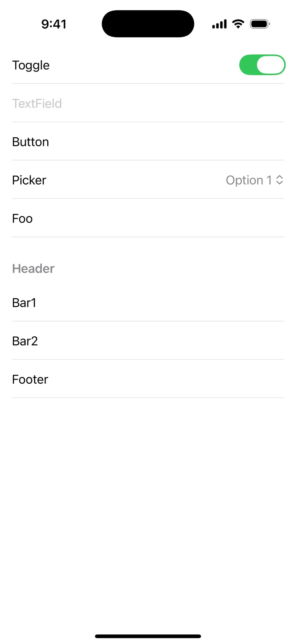Screen dimensions: 296x644
Task: Tap the 9:41 clock in status bar
Action: pos(54,24)
